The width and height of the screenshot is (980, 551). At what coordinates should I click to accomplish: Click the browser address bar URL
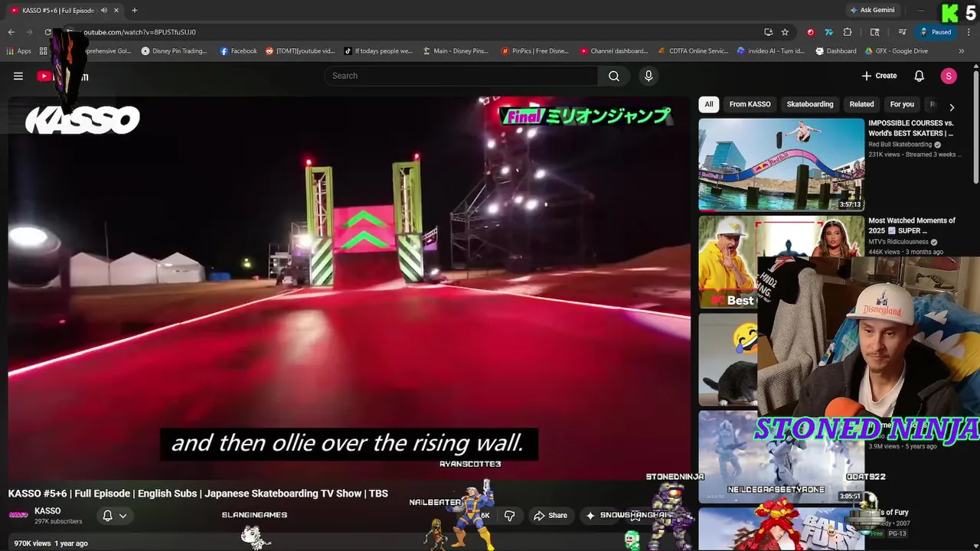(x=139, y=32)
